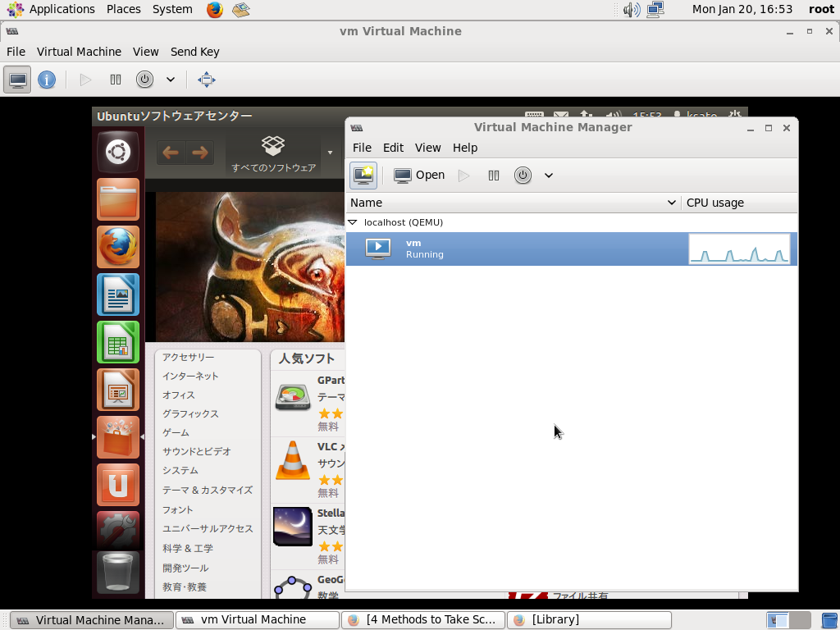Image resolution: width=840 pixels, height=630 pixels.
Task: Click the Ubuntu Software Center launcher icon
Action: 118,437
